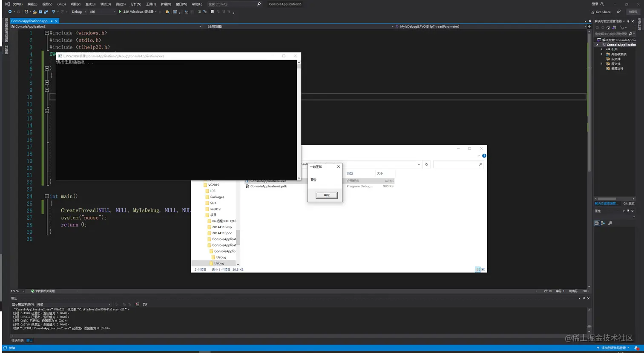
Task: Switch file explorer to large icons view
Action: tap(483, 270)
